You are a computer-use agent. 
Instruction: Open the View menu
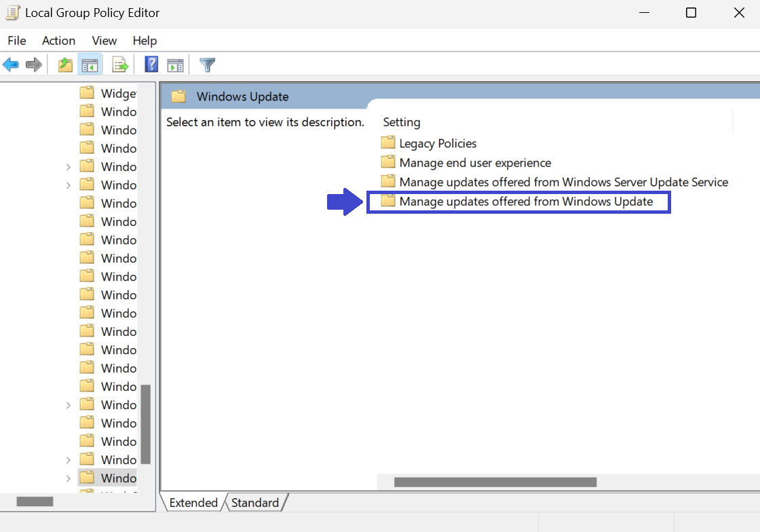[x=104, y=41]
